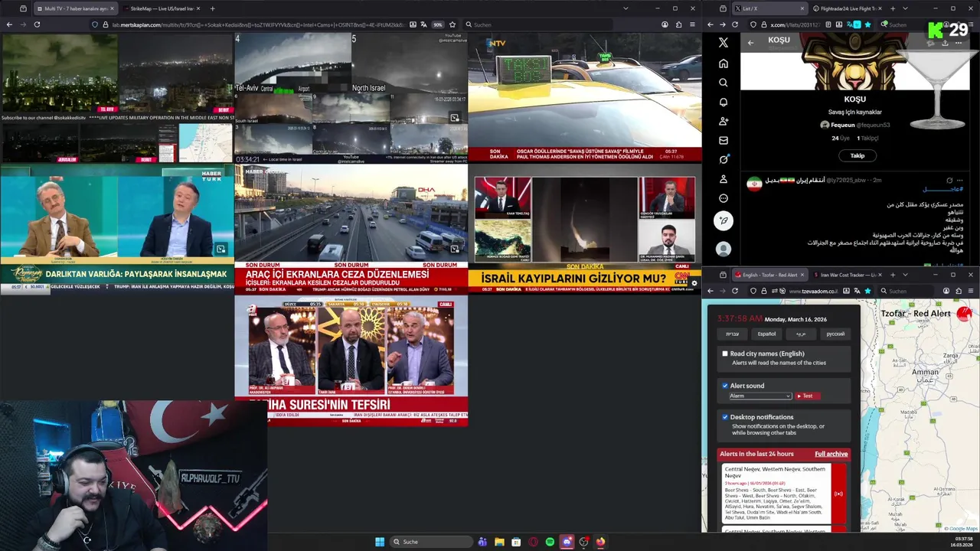Toggle Desktop notifications checkbox
980x551 pixels.
[x=725, y=417]
